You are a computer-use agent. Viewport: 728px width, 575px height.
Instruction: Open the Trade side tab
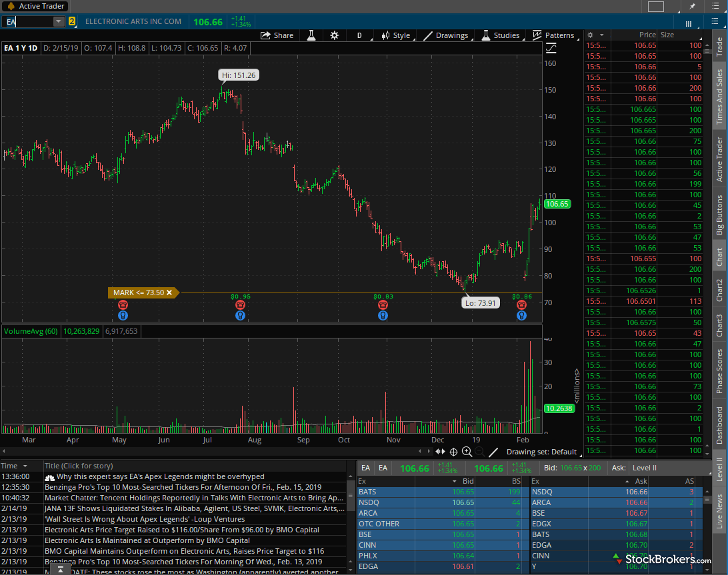coord(719,47)
